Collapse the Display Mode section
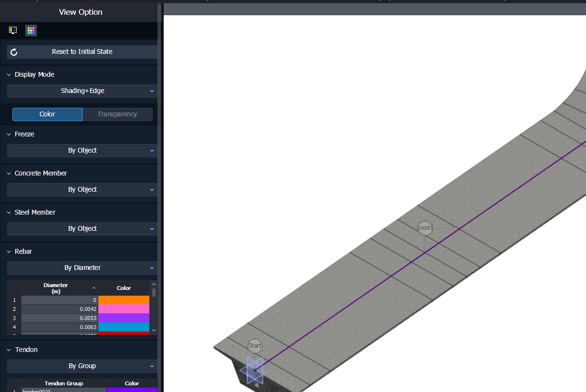 (9, 75)
